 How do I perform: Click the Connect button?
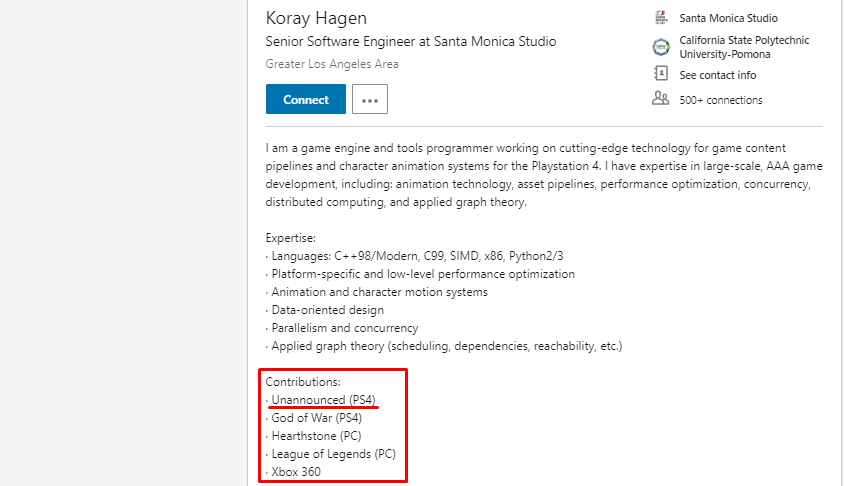point(306,99)
